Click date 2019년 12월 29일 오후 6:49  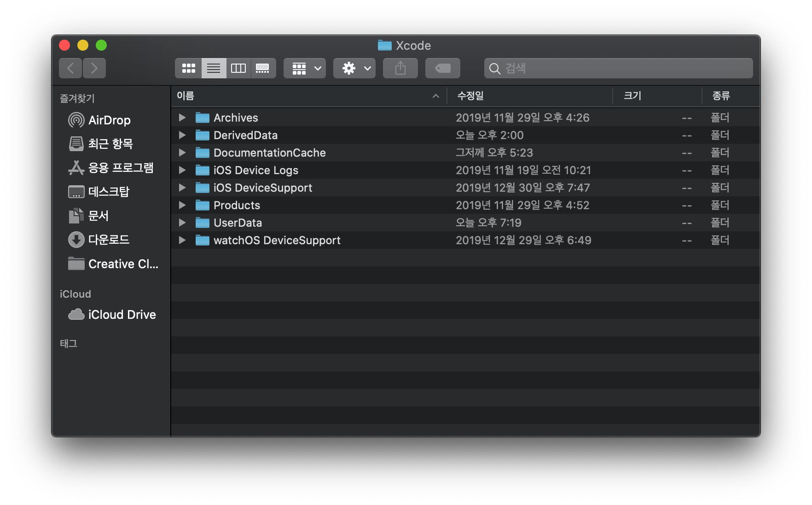523,240
